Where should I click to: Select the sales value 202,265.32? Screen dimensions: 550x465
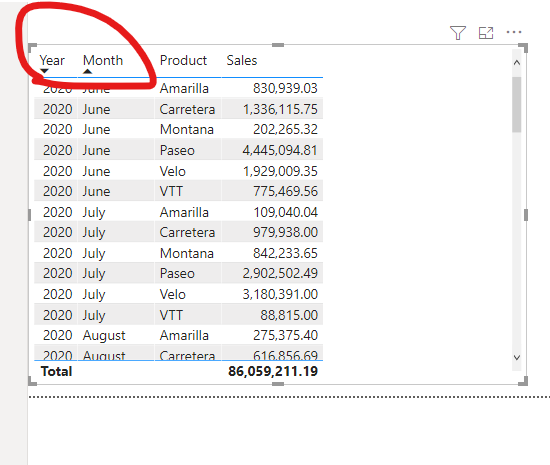coord(285,129)
